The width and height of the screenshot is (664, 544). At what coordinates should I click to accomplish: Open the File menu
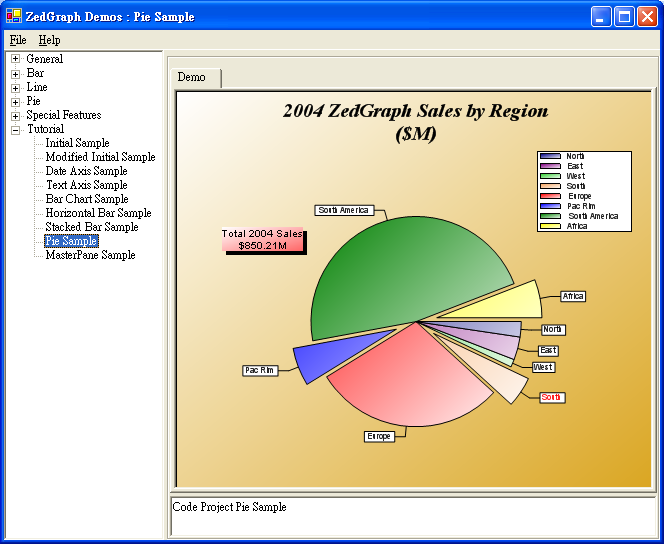(x=18, y=40)
